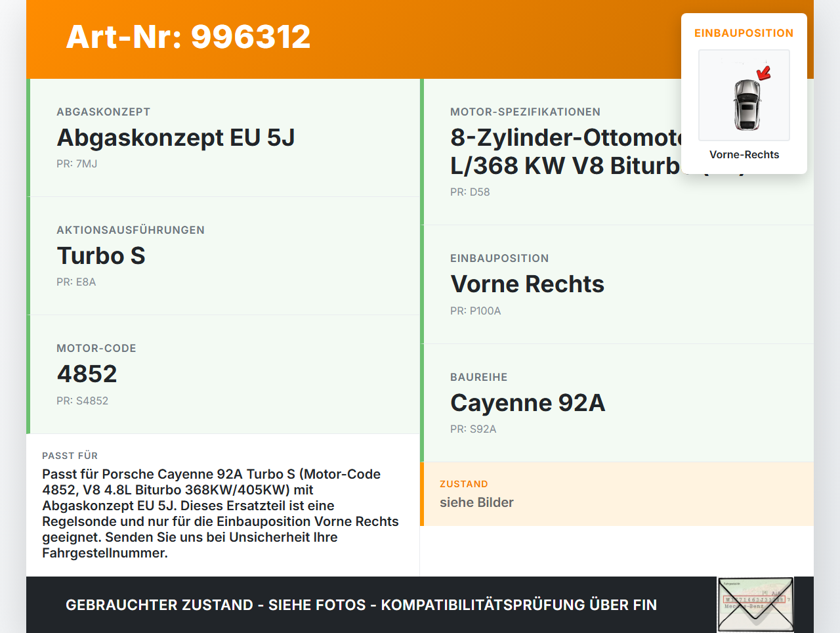Click the PASST FÜR label
The height and width of the screenshot is (633, 840).
pyautogui.click(x=70, y=456)
